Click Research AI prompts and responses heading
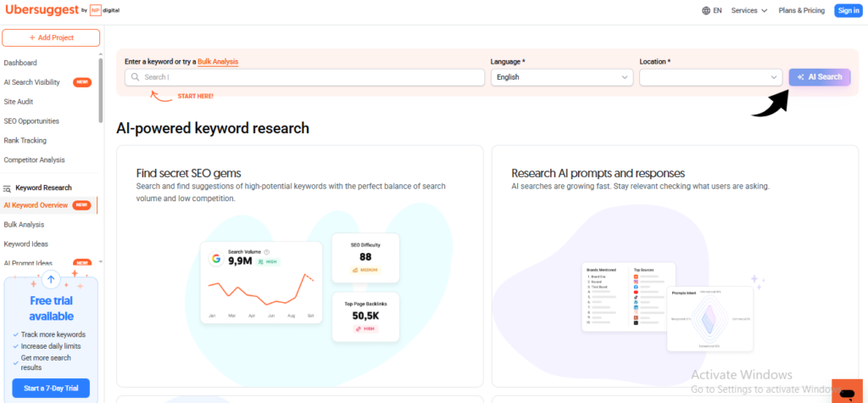Viewport: 868px width, 403px height. (x=598, y=173)
